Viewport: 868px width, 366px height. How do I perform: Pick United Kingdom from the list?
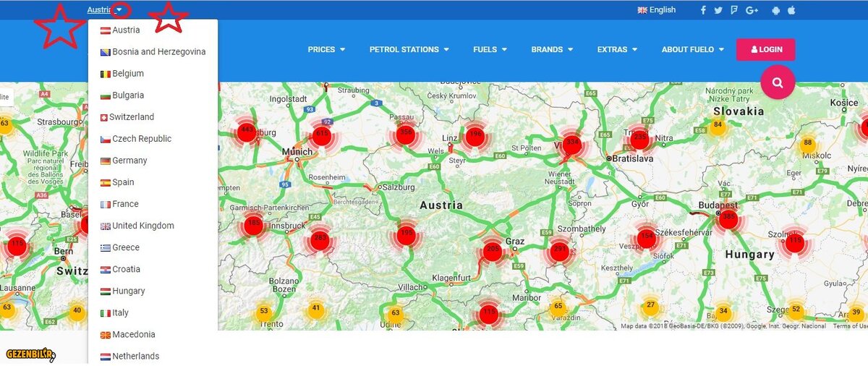click(142, 226)
